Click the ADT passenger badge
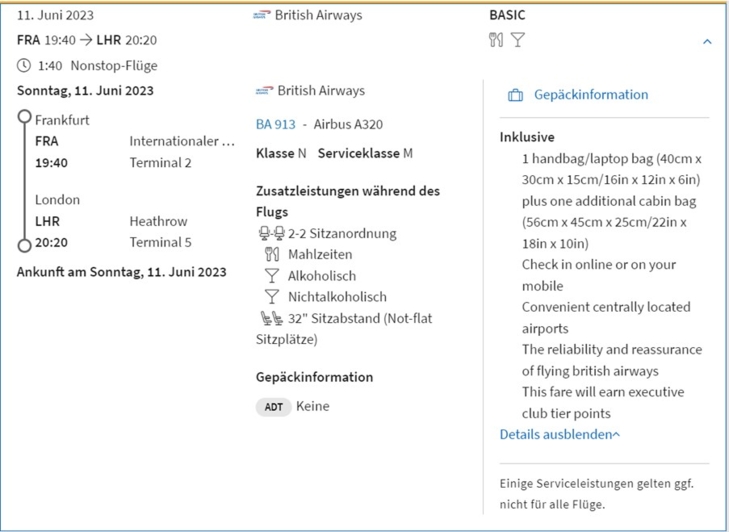Image resolution: width=729 pixels, height=532 pixels. (273, 407)
